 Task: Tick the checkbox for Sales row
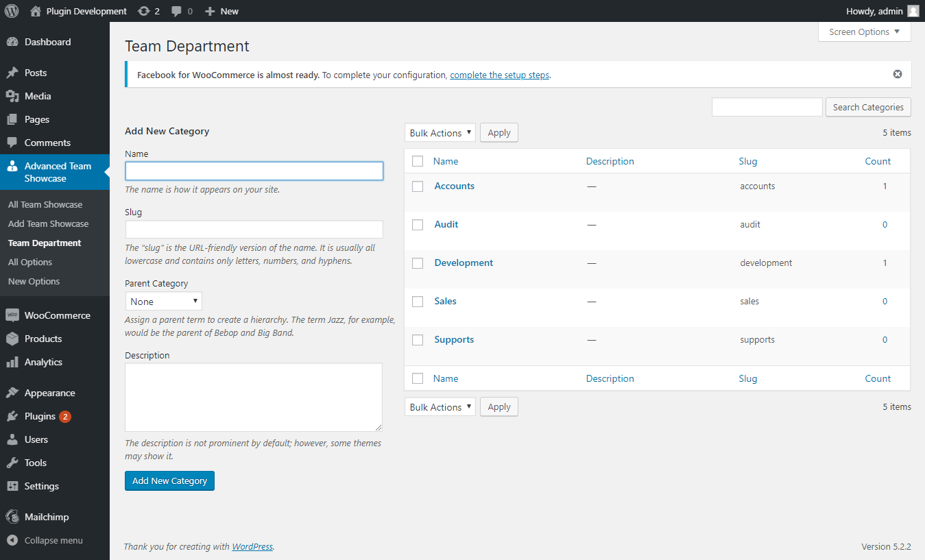418,302
